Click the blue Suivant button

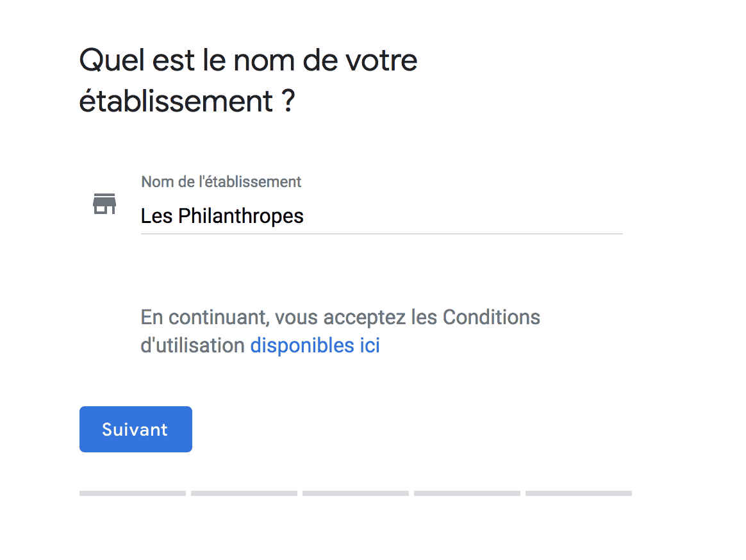coord(136,429)
